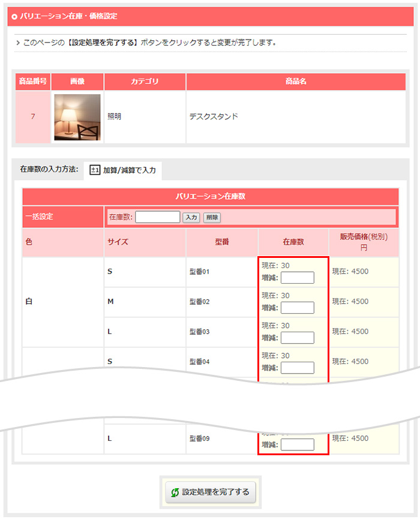Focus the 増減 field for 型番09
The width and height of the screenshot is (420, 520).
(x=297, y=444)
